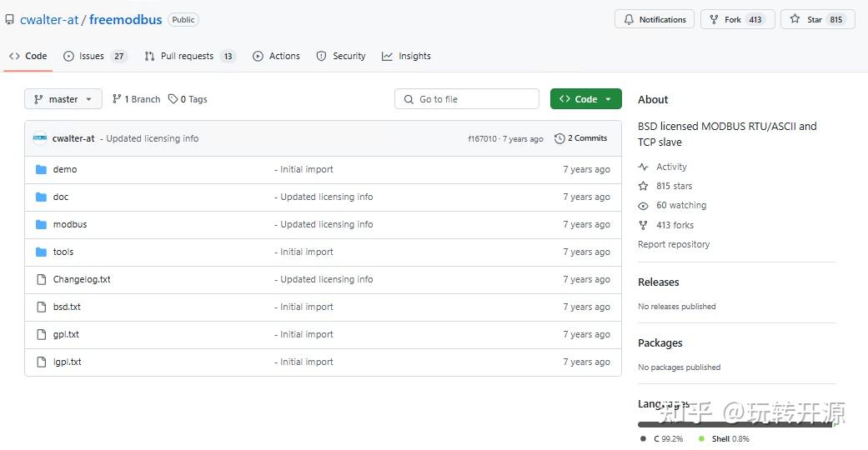The width and height of the screenshot is (868, 450).
Task: Click the repository book icon
Action: click(9, 19)
